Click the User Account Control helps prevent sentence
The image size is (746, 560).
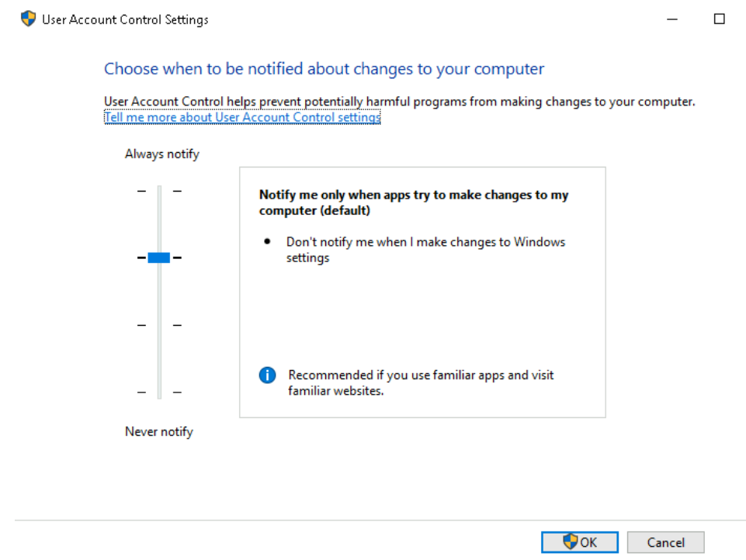click(x=399, y=102)
